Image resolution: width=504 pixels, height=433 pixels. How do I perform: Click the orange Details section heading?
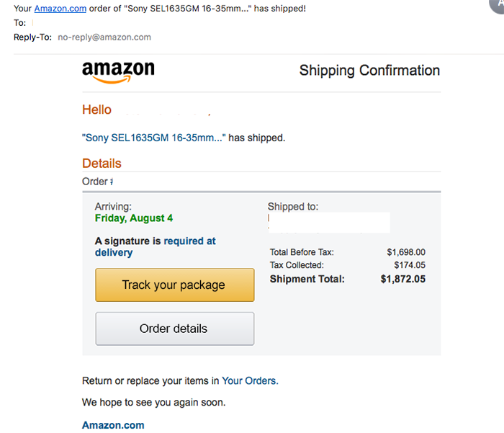pyautogui.click(x=102, y=164)
